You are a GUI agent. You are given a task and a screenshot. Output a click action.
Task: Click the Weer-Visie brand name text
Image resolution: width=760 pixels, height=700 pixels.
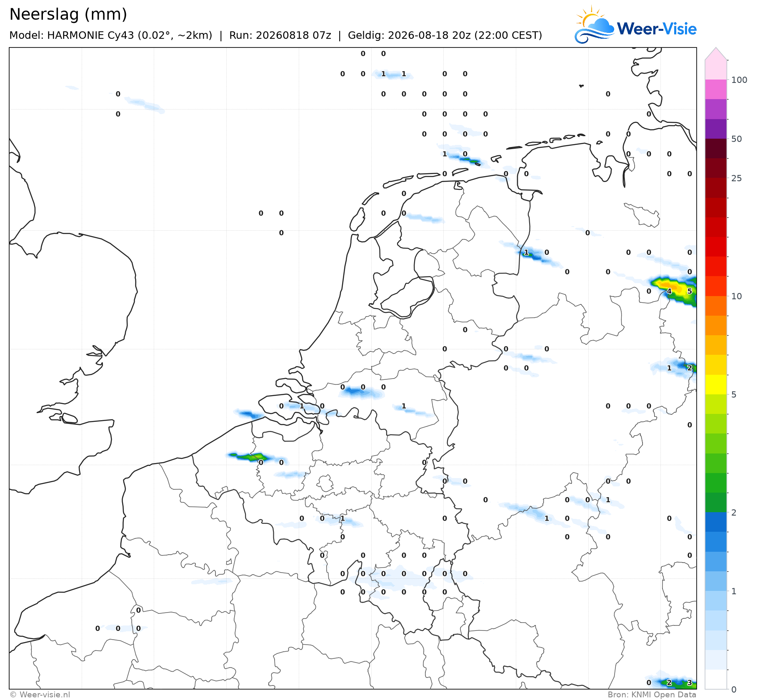(x=657, y=29)
